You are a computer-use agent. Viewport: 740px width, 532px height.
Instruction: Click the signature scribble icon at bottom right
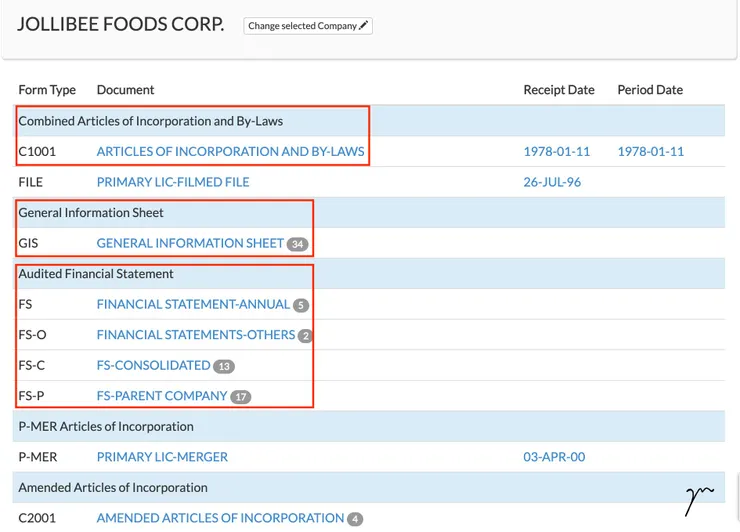point(699,498)
